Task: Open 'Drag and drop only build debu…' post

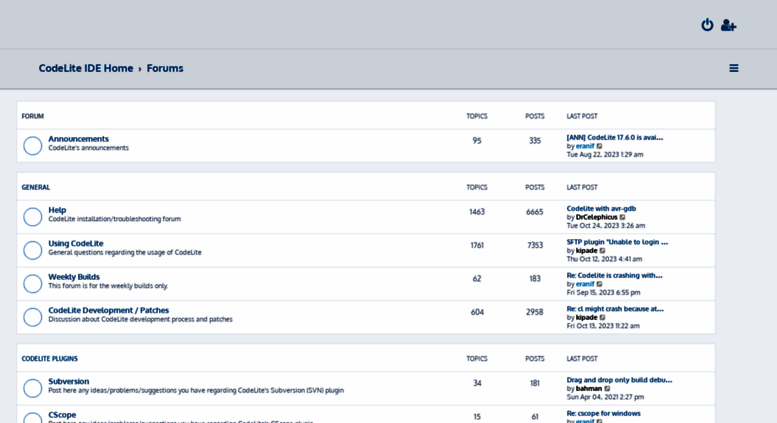Action: (x=619, y=380)
